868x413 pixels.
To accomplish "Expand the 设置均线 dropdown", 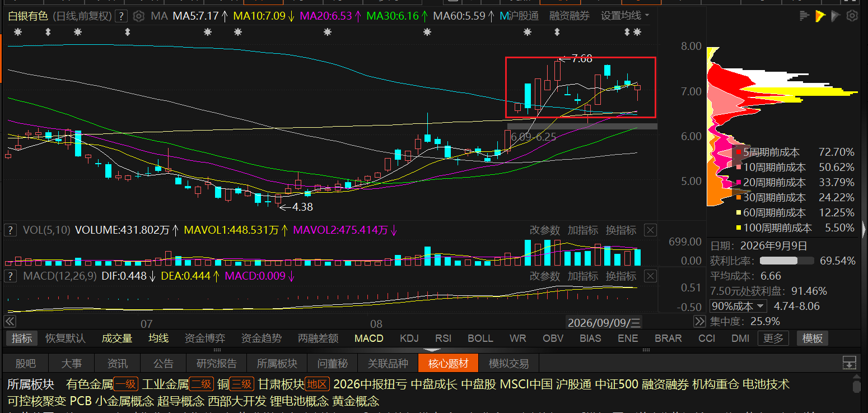I will [x=625, y=16].
